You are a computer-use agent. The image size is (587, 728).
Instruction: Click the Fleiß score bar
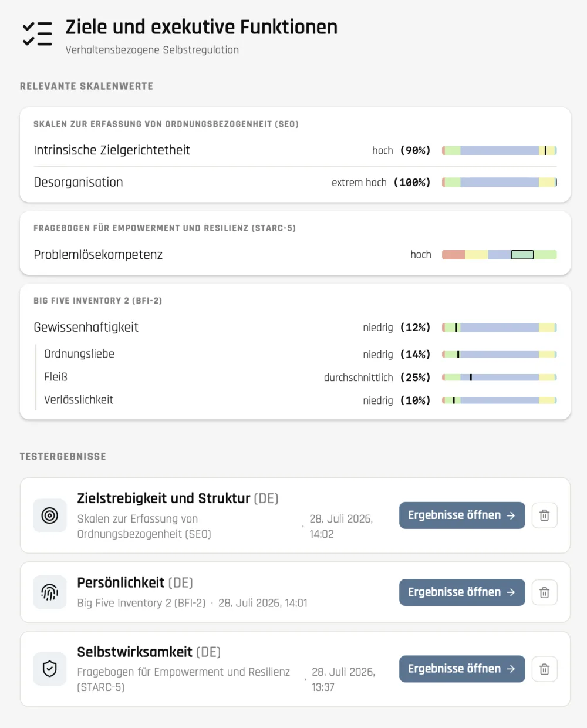[x=500, y=378]
